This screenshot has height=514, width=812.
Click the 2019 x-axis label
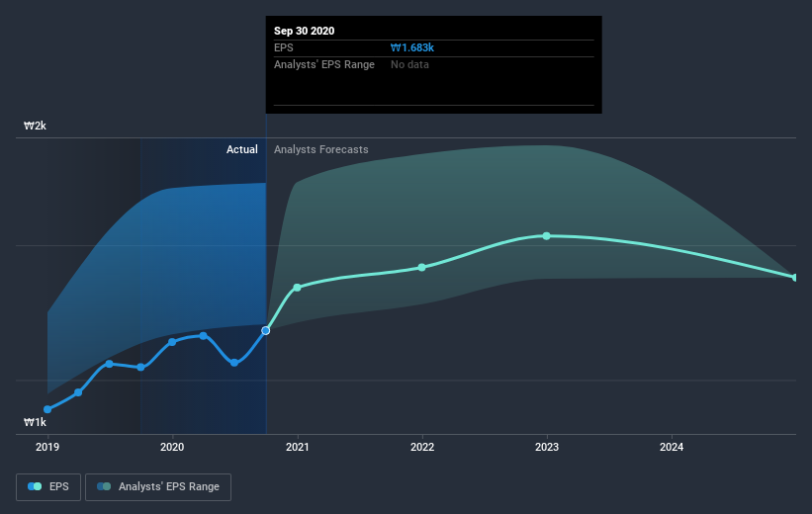pos(47,447)
